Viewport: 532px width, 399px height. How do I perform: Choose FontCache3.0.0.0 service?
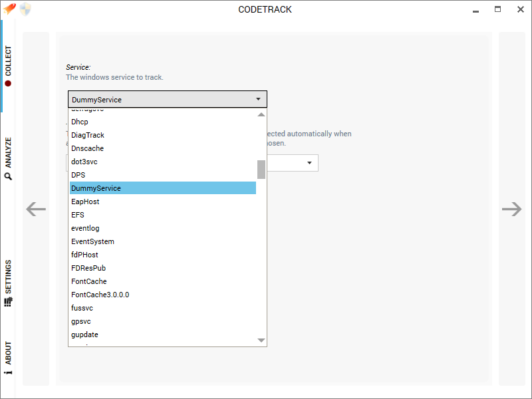[x=163, y=295]
